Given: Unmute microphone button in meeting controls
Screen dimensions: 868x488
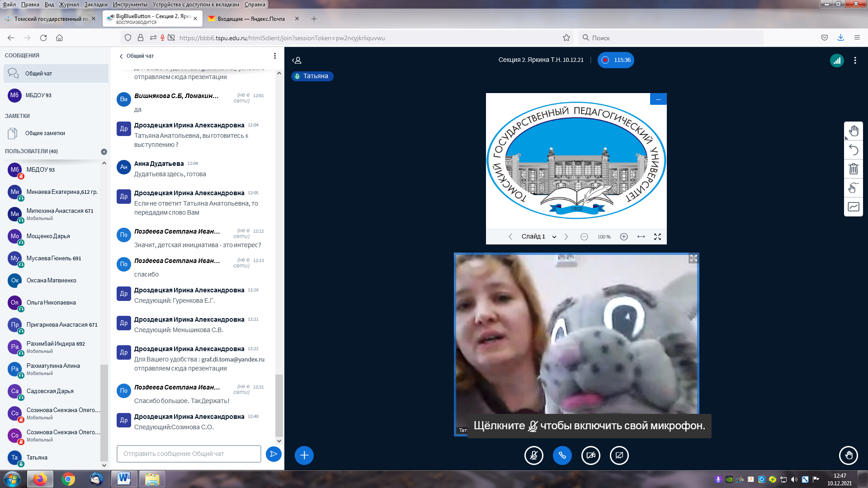Looking at the screenshot, I should click(x=534, y=455).
